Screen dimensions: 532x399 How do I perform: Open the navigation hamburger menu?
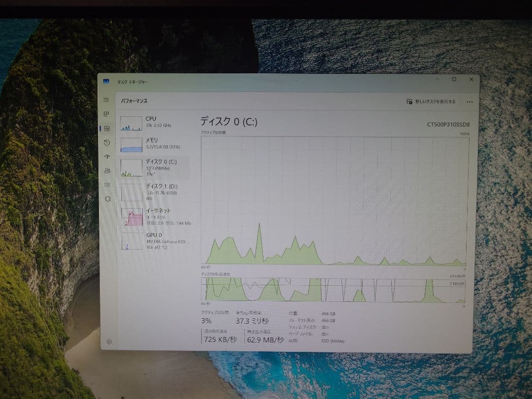(107, 99)
